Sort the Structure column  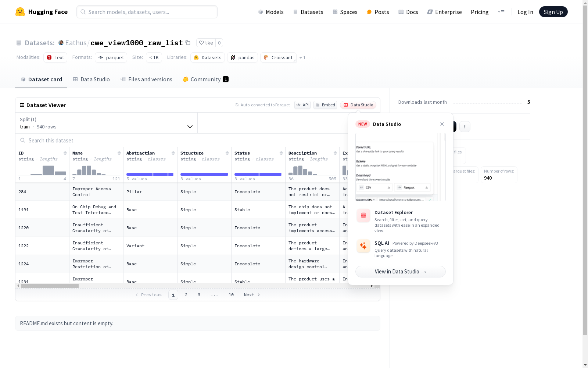tap(227, 153)
